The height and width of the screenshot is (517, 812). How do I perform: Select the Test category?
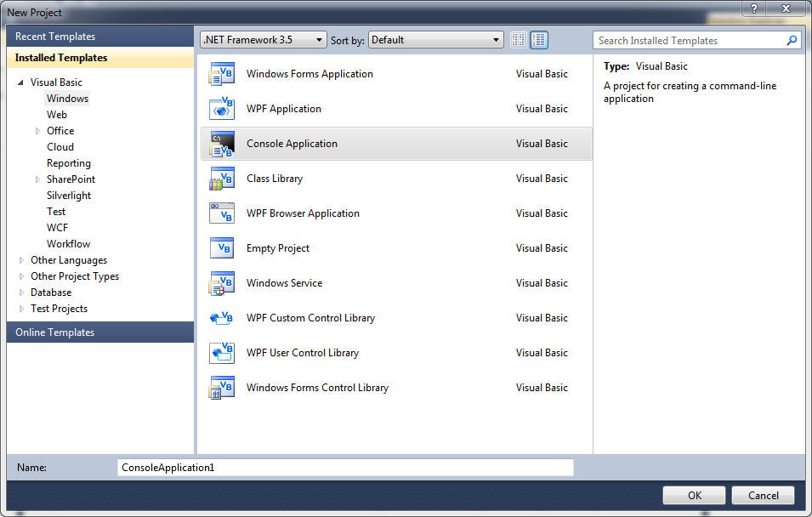pos(56,212)
